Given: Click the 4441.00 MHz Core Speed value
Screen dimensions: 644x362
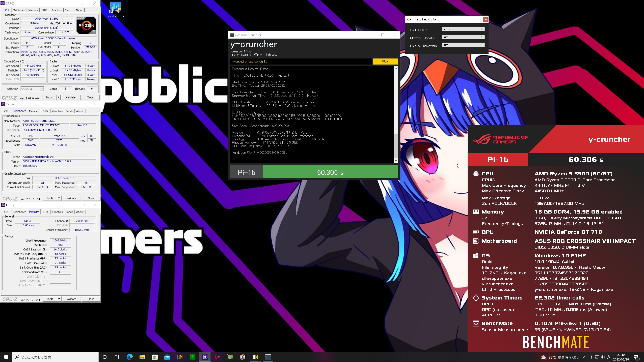Looking at the screenshot, I should [33, 66].
